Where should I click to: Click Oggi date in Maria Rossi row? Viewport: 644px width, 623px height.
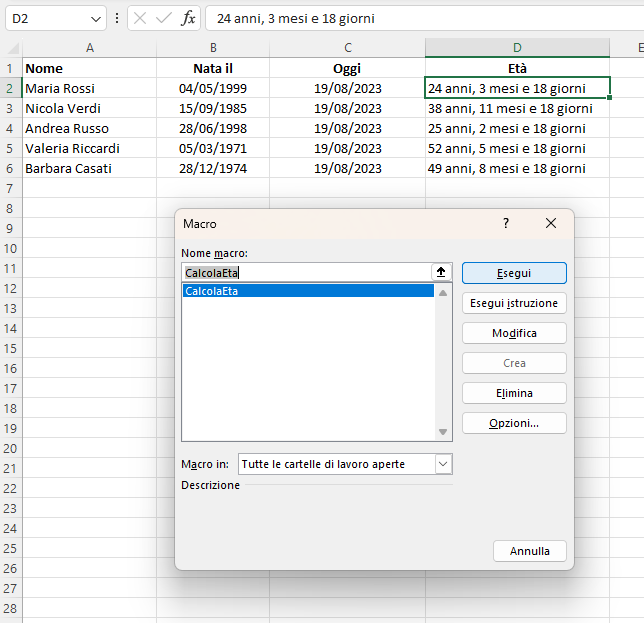(347, 88)
